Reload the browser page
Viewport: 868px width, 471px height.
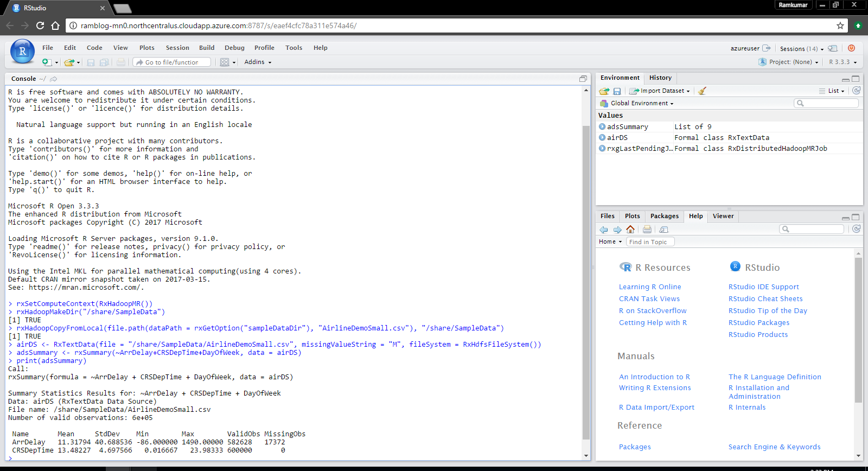[x=40, y=26]
